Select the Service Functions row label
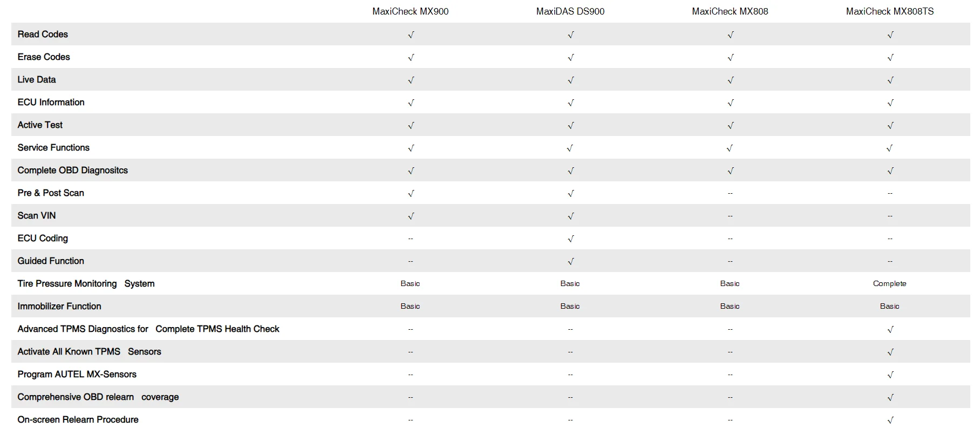This screenshot has width=980, height=428. 53,147
